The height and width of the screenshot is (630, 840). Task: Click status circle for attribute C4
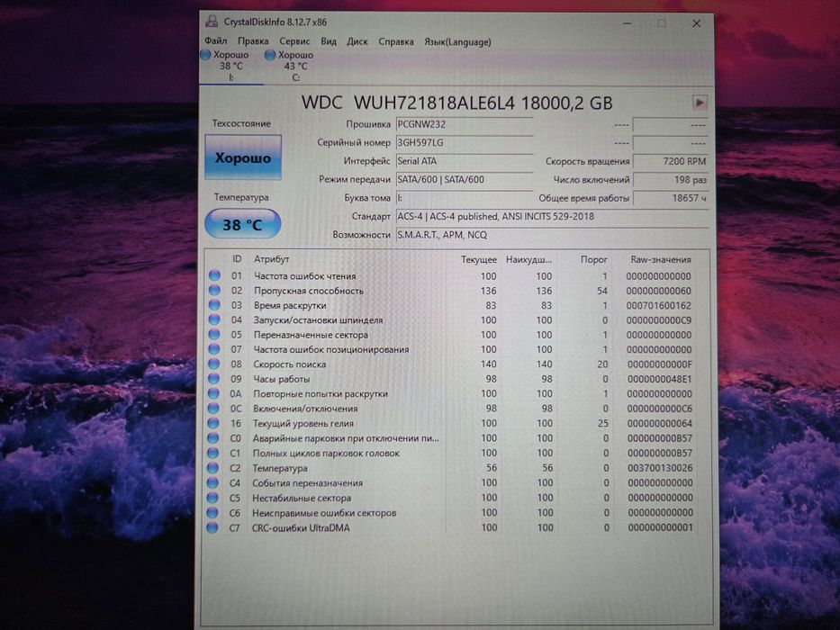click(x=212, y=482)
